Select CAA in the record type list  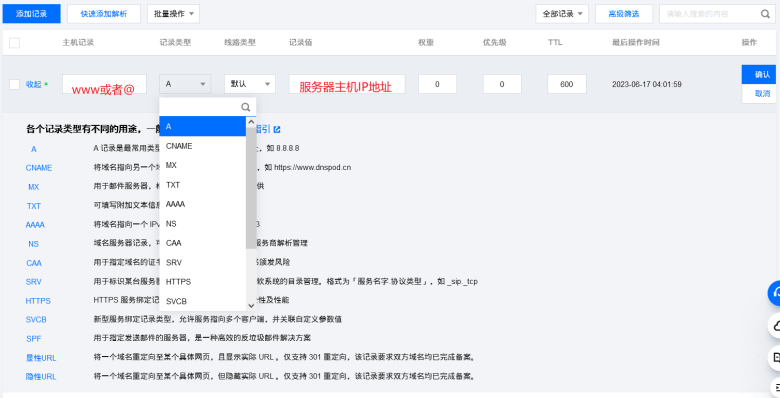point(202,243)
